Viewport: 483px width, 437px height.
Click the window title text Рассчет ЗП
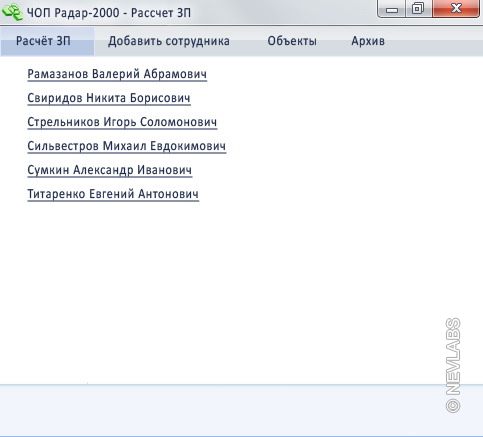tap(161, 13)
